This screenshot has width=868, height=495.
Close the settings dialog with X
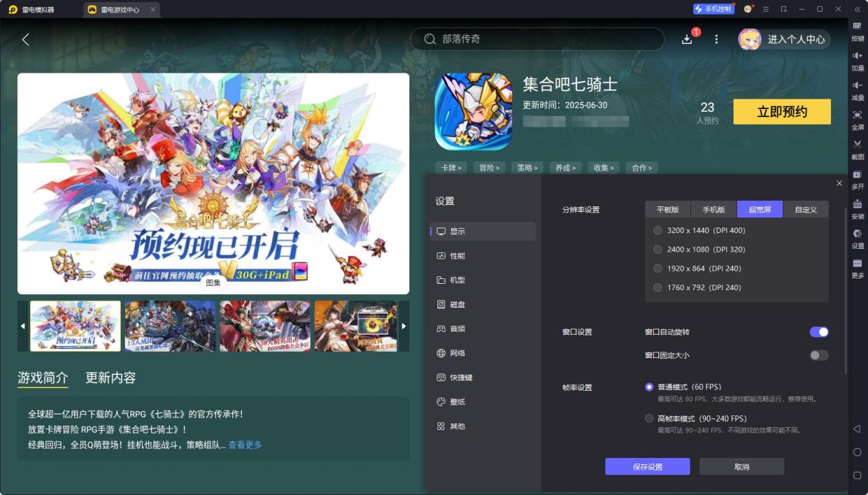[839, 183]
